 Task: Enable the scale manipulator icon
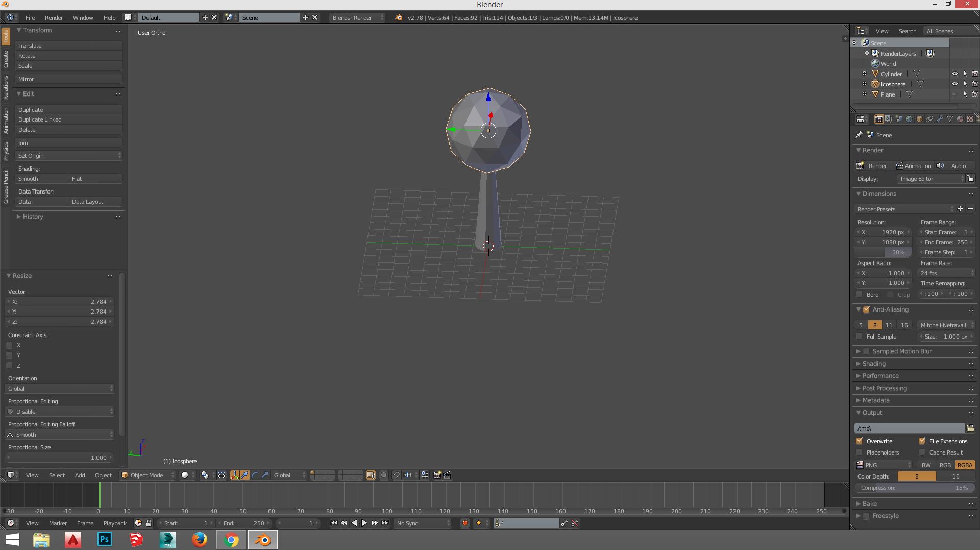pos(265,475)
